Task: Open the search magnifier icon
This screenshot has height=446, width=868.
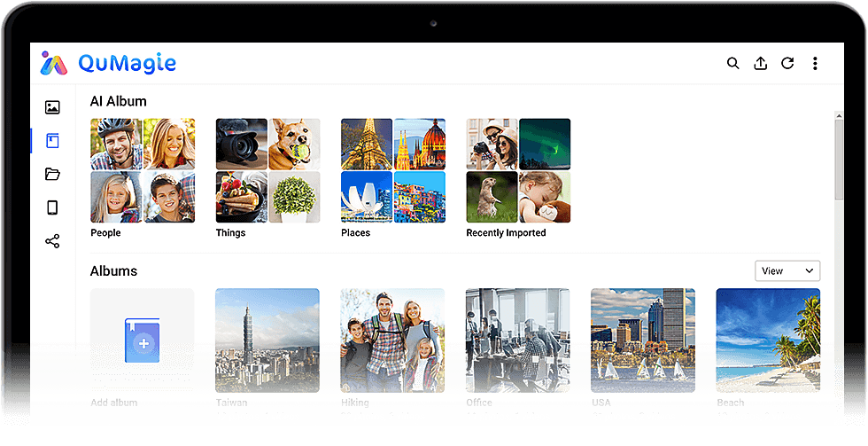Action: [732, 64]
